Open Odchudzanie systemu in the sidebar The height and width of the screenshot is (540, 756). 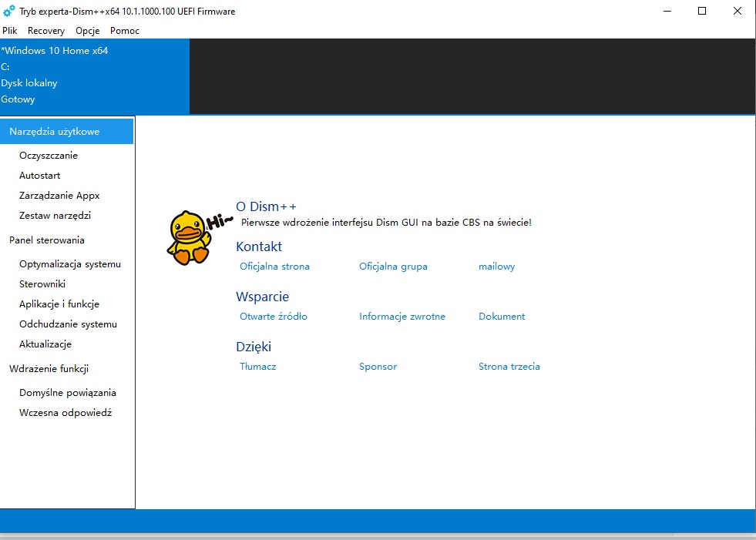[x=68, y=324]
